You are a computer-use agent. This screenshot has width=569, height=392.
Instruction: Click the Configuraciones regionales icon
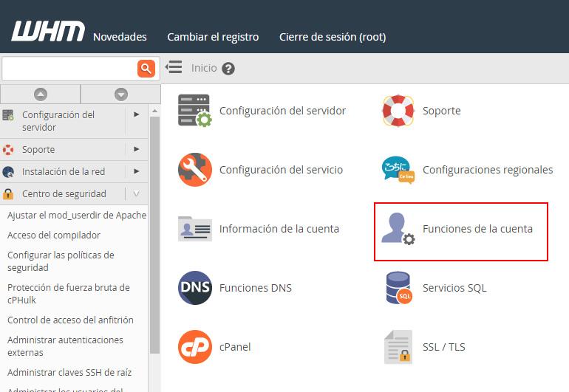(398, 170)
